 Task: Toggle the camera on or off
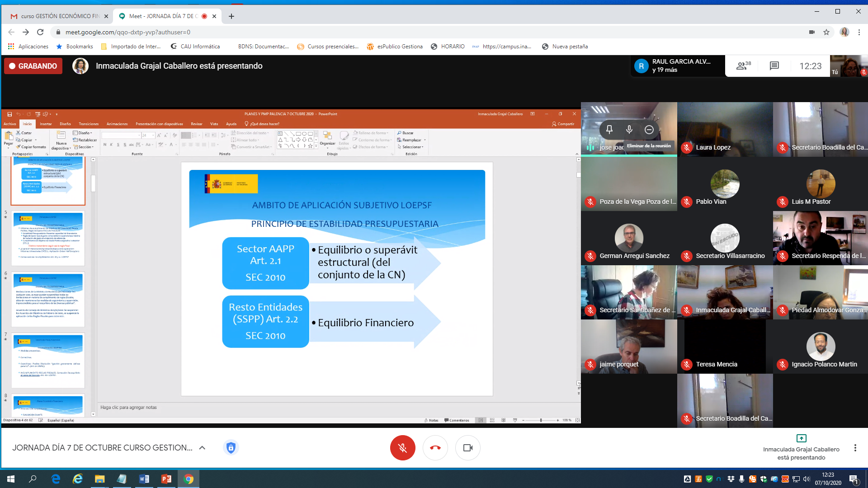(467, 448)
